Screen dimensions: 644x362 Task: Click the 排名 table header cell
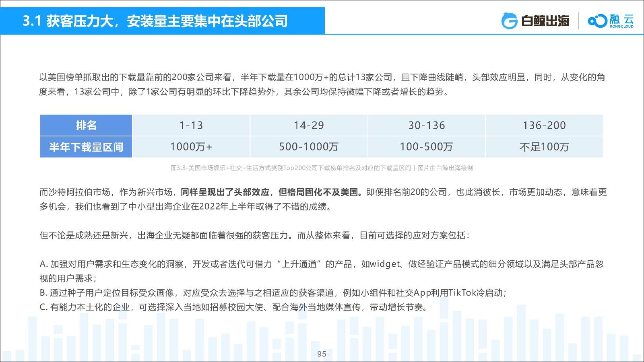click(x=86, y=125)
